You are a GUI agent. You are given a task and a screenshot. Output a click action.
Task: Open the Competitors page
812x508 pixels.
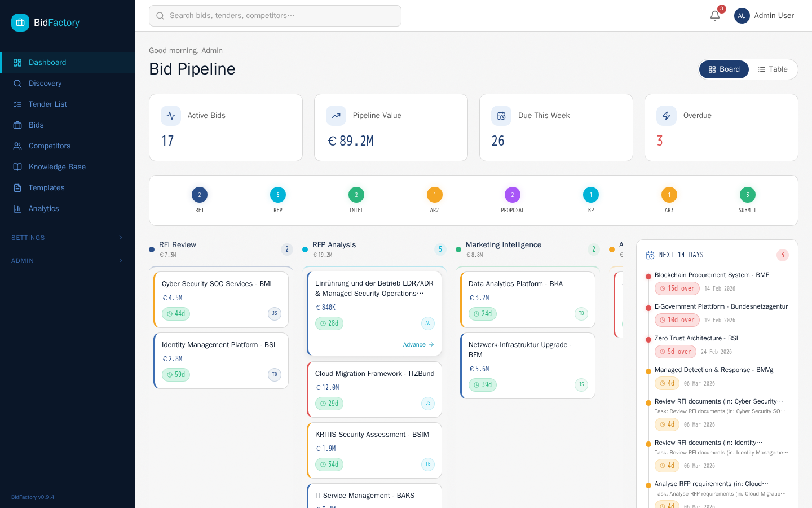68,146
